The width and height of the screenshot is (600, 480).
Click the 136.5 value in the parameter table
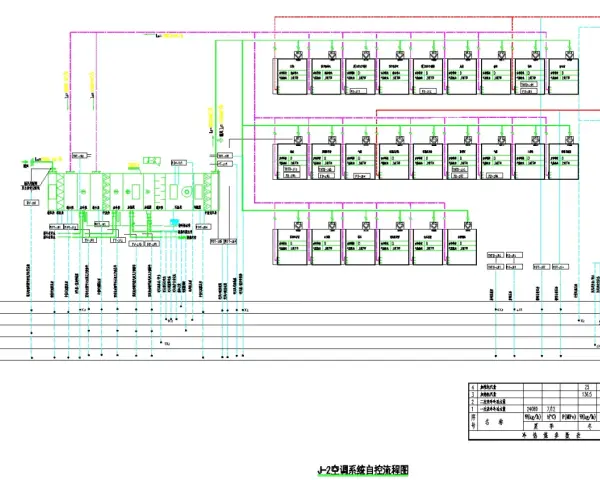pyautogui.click(x=587, y=394)
